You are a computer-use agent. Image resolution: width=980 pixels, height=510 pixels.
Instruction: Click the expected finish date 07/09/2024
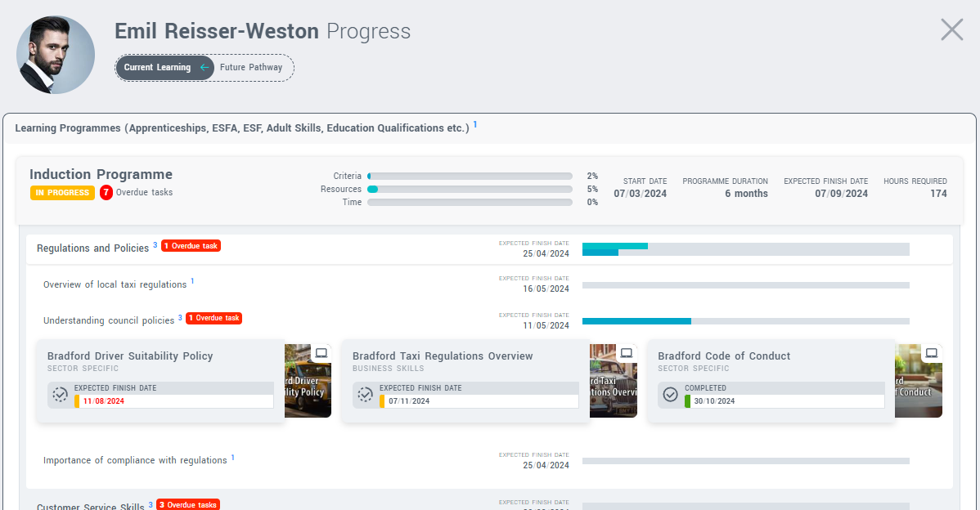pyautogui.click(x=841, y=194)
